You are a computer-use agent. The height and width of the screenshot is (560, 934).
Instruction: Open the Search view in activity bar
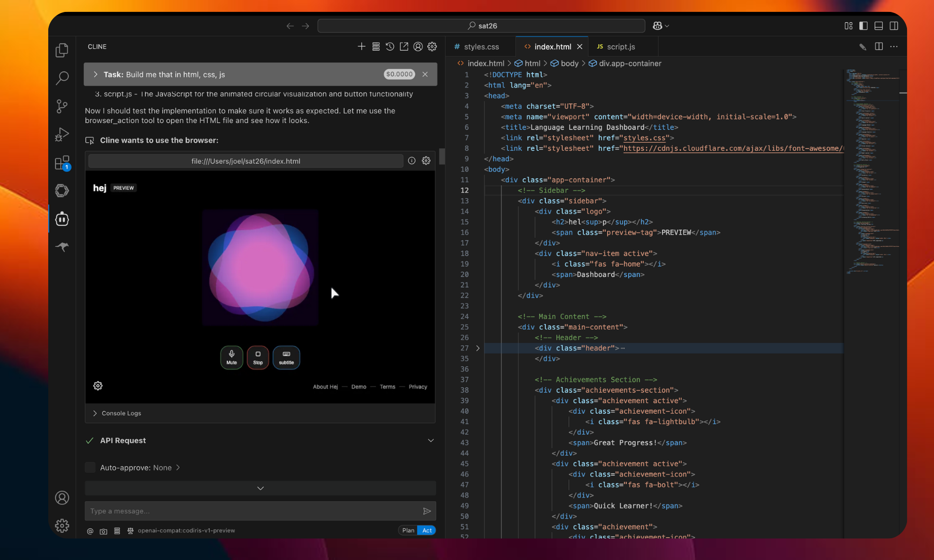point(62,78)
